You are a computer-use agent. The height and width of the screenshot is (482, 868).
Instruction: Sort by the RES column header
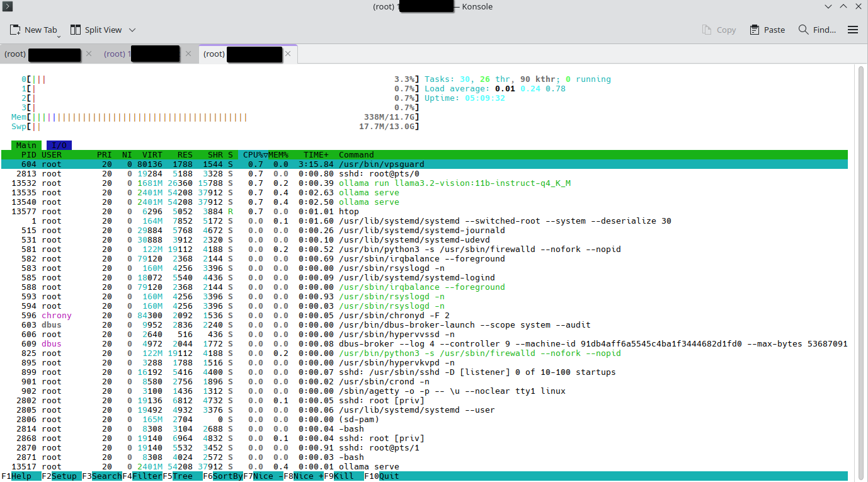185,155
